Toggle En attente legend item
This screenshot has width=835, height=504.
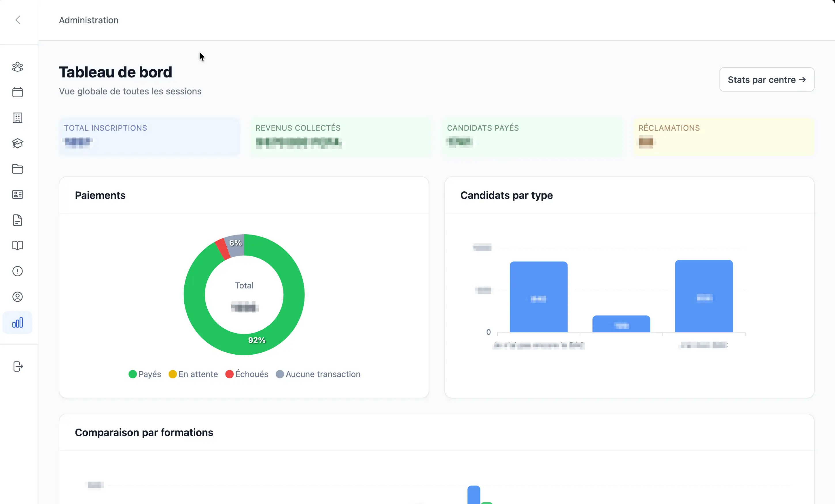click(193, 374)
